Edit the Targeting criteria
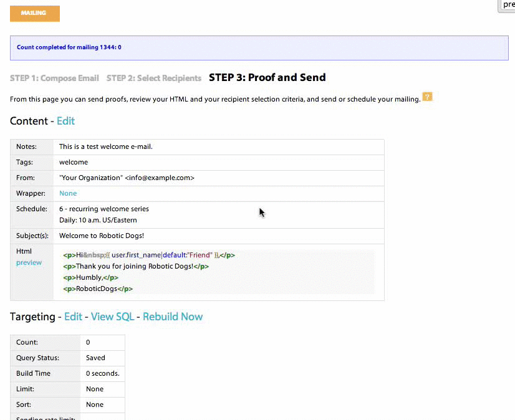Image resolution: width=515 pixels, height=420 pixels. tap(73, 317)
